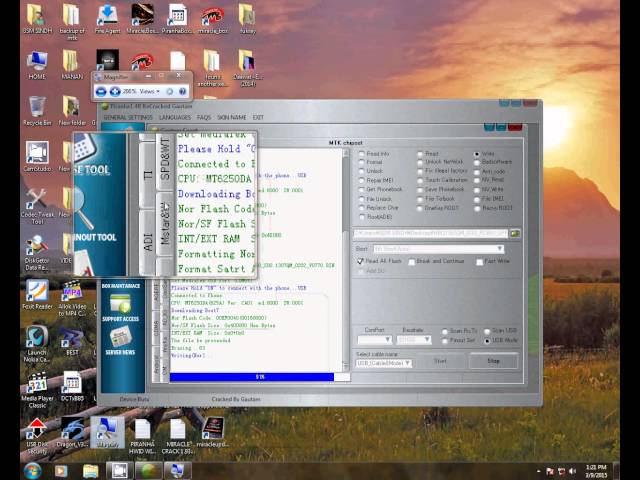Screen dimensions: 640x480
Task: Click the volume icon in system tray
Action: coord(573,472)
